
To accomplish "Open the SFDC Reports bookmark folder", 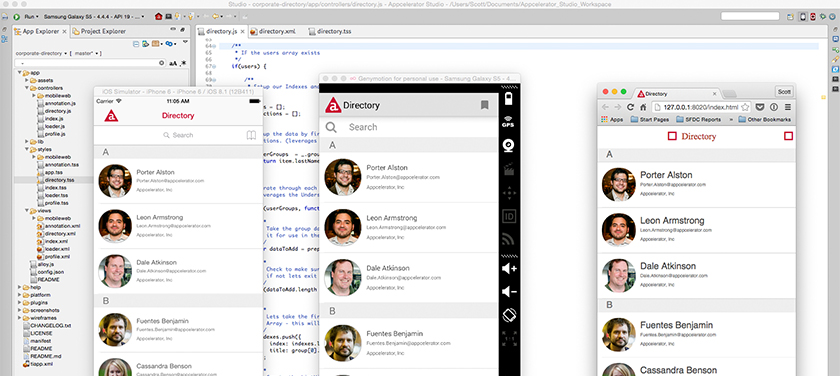I will 698,119.
